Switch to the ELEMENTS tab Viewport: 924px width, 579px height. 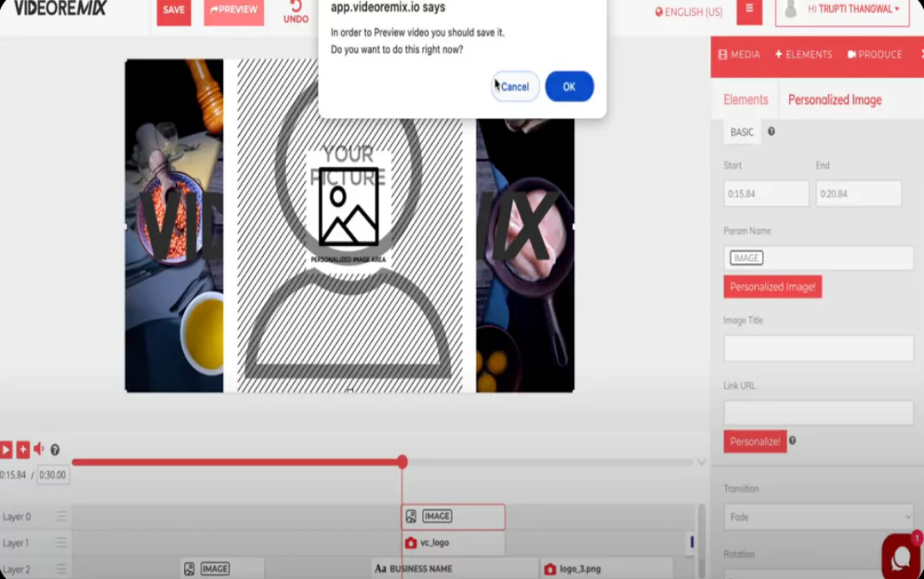coord(803,54)
